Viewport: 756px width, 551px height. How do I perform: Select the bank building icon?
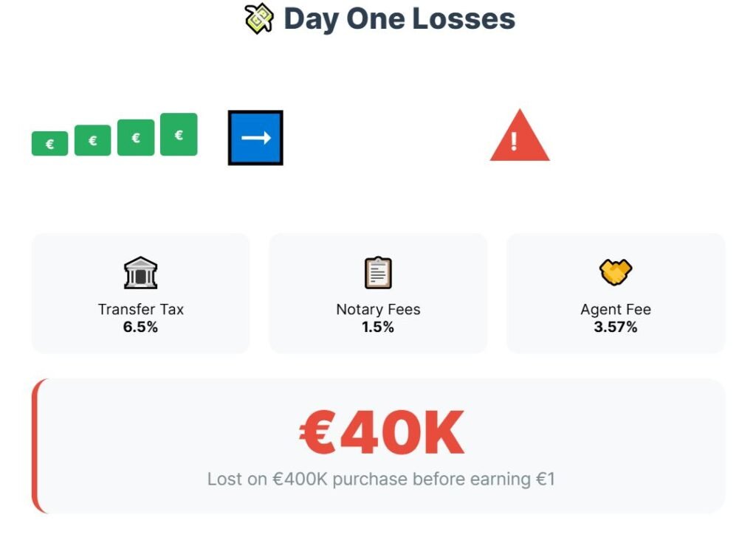coord(140,273)
